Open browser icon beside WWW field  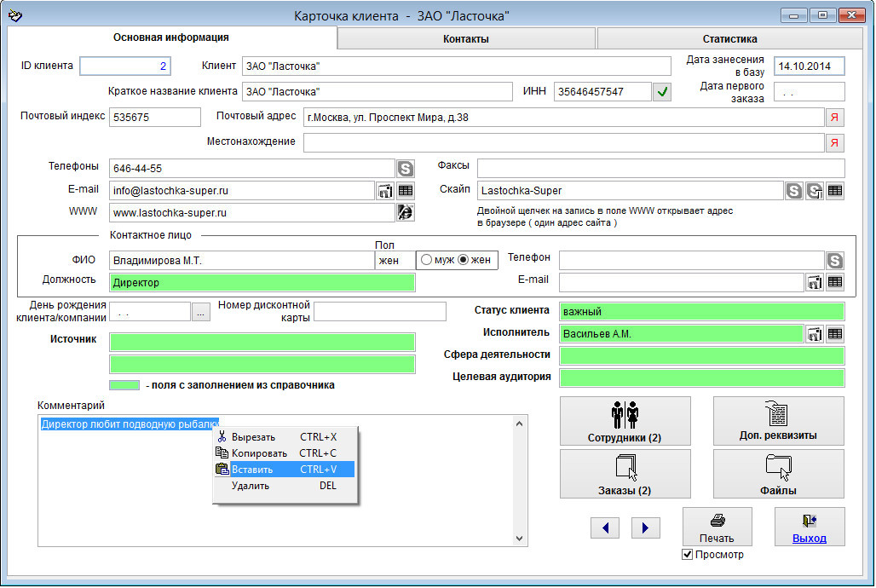[406, 213]
